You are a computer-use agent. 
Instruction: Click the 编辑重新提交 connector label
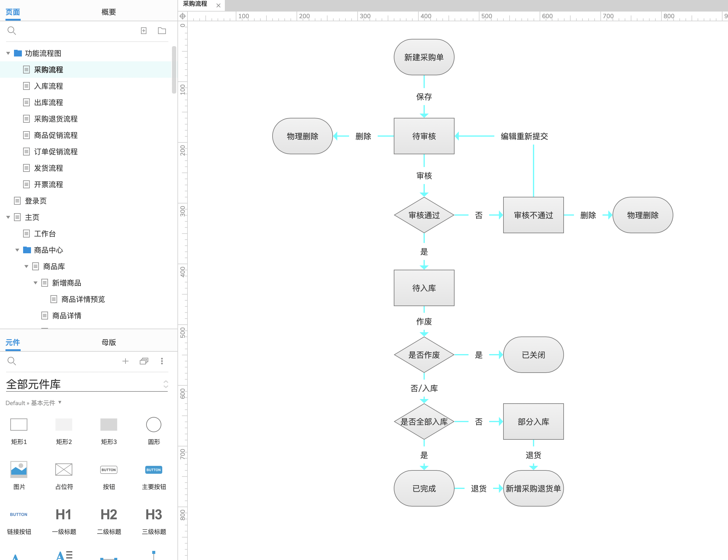524,136
